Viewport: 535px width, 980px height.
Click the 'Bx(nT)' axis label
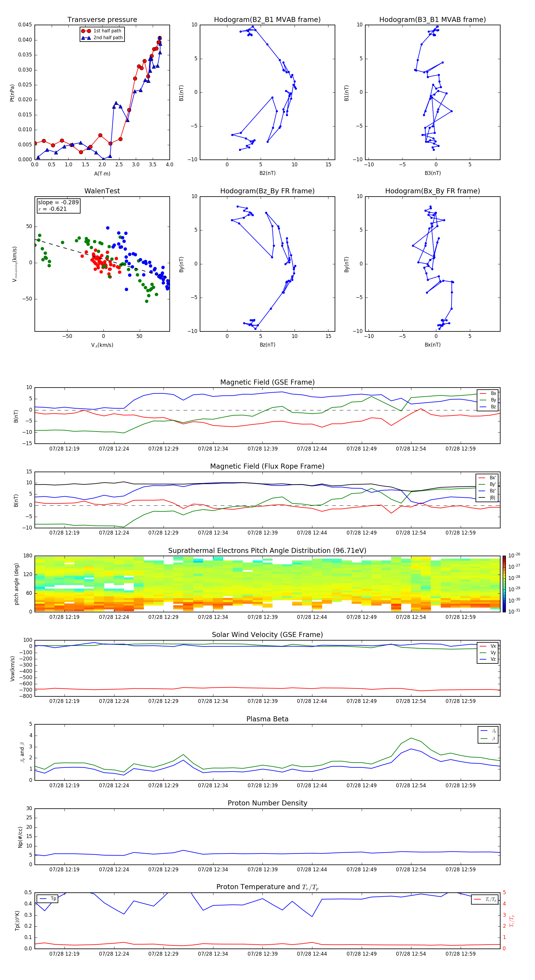(432, 345)
